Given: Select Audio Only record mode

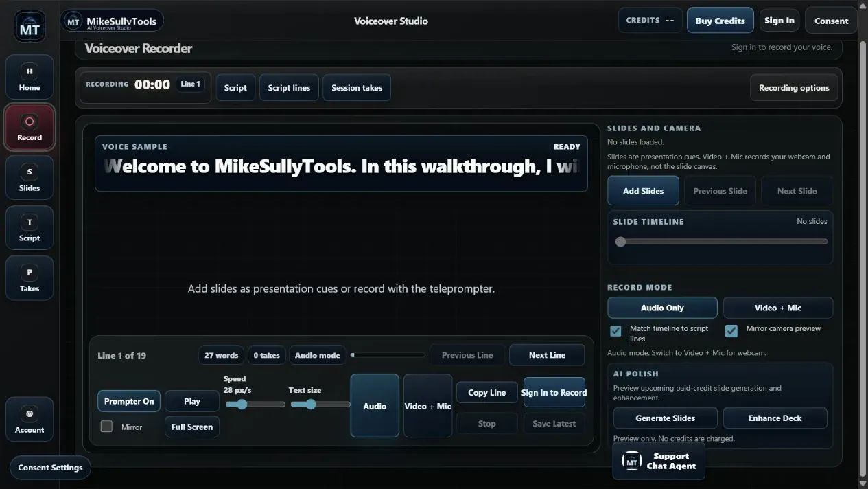Looking at the screenshot, I should coord(662,308).
